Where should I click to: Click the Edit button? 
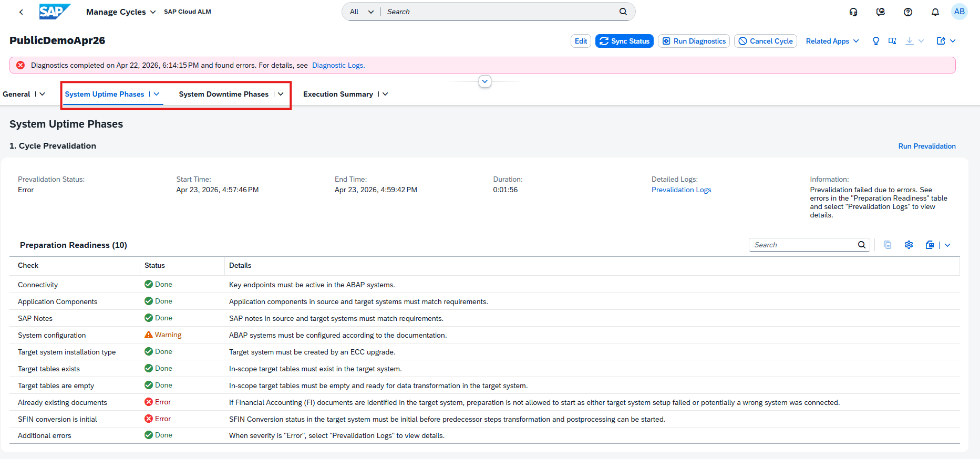(581, 41)
